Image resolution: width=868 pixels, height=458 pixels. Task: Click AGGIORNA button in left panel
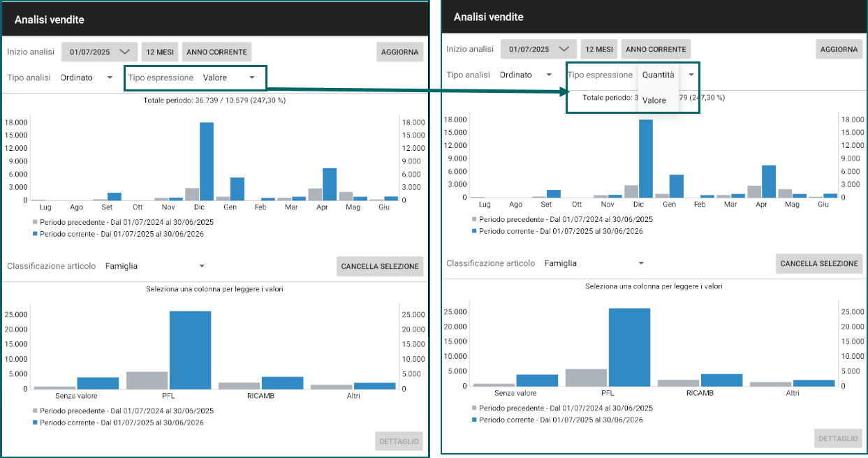pyautogui.click(x=400, y=52)
